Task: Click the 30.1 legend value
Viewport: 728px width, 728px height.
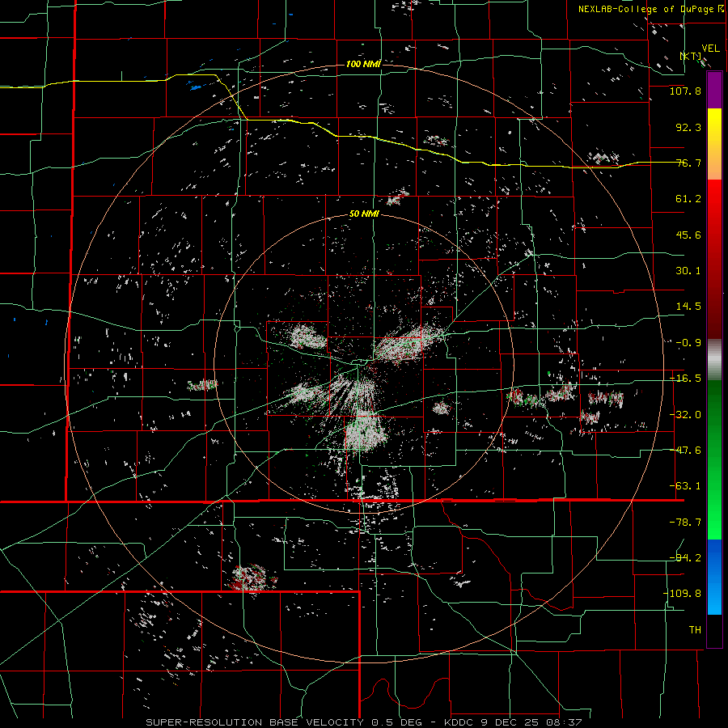Action: coord(688,271)
